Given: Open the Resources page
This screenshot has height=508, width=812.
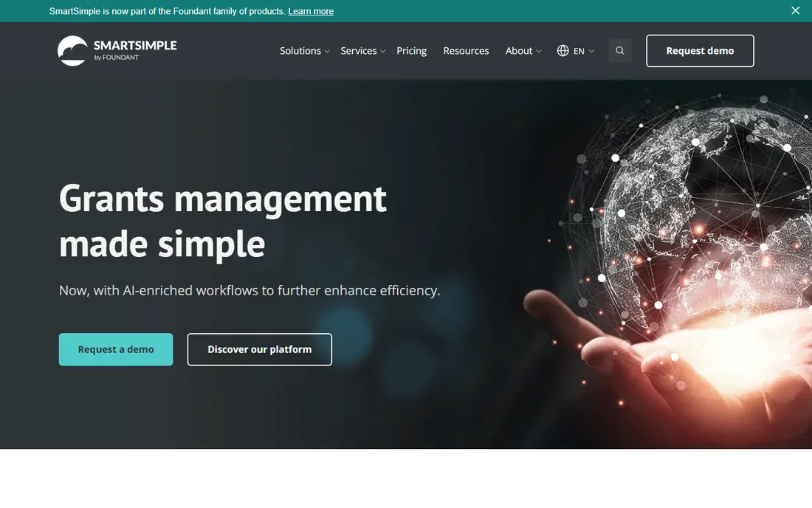Looking at the screenshot, I should [x=466, y=51].
